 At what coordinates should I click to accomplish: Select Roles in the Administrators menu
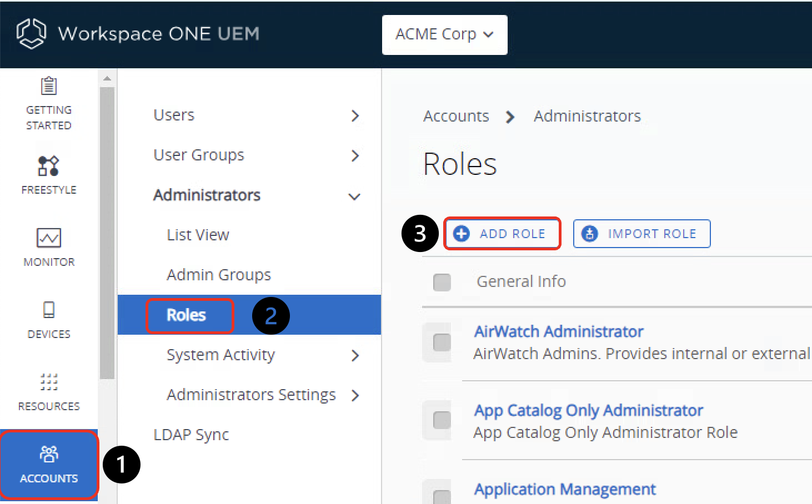(x=187, y=315)
